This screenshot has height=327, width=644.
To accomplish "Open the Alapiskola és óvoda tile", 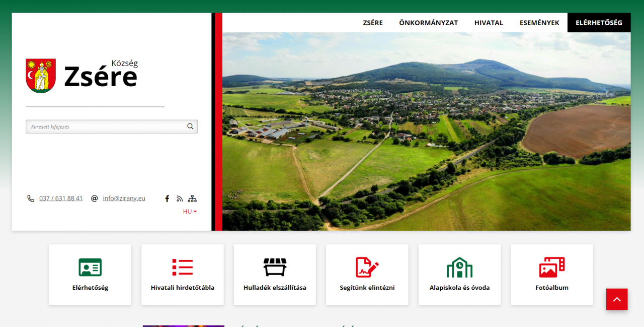I will [459, 275].
